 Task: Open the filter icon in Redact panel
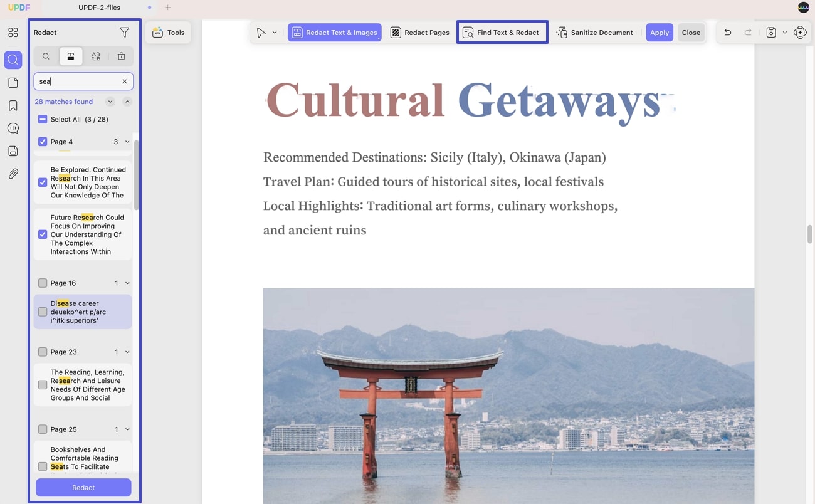point(124,33)
